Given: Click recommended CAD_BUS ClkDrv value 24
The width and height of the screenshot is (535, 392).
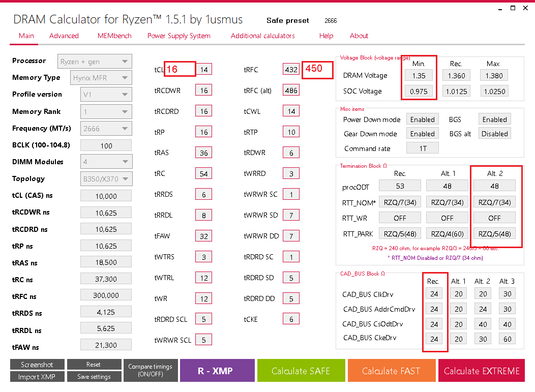Looking at the screenshot, I should tap(434, 294).
